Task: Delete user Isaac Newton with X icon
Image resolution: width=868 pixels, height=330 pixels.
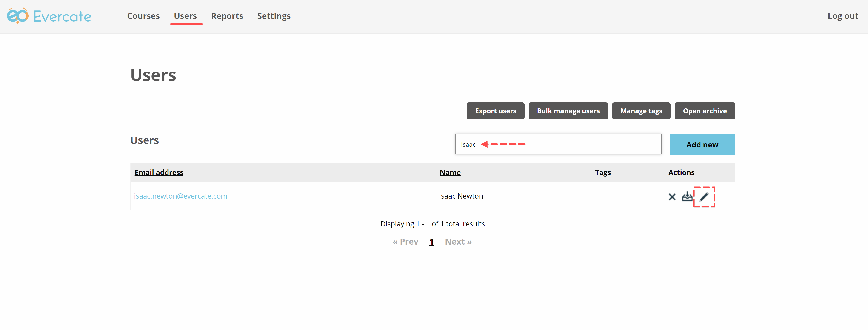Action: point(672,197)
